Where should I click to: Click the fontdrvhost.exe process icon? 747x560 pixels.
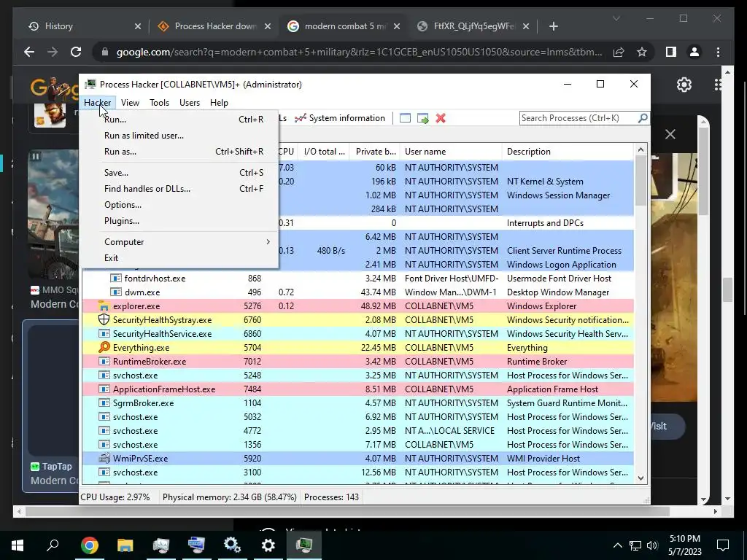[116, 278]
